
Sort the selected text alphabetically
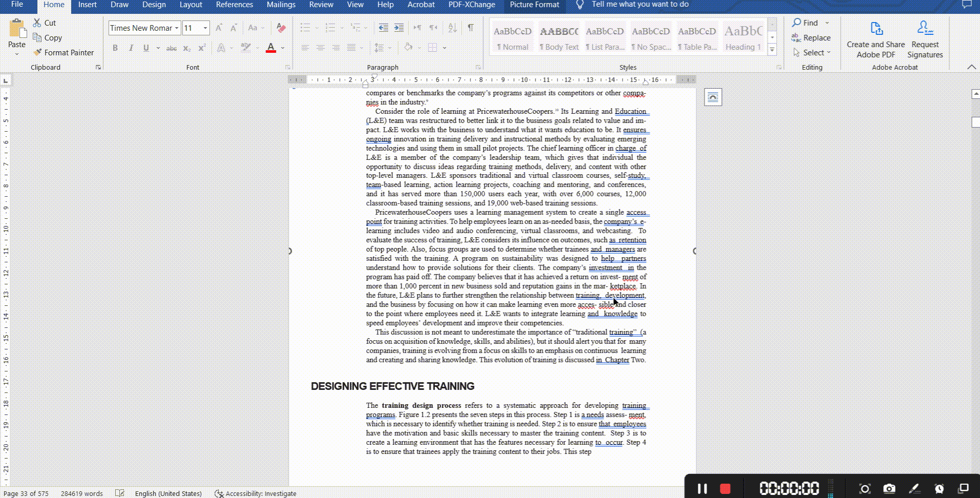pyautogui.click(x=452, y=28)
